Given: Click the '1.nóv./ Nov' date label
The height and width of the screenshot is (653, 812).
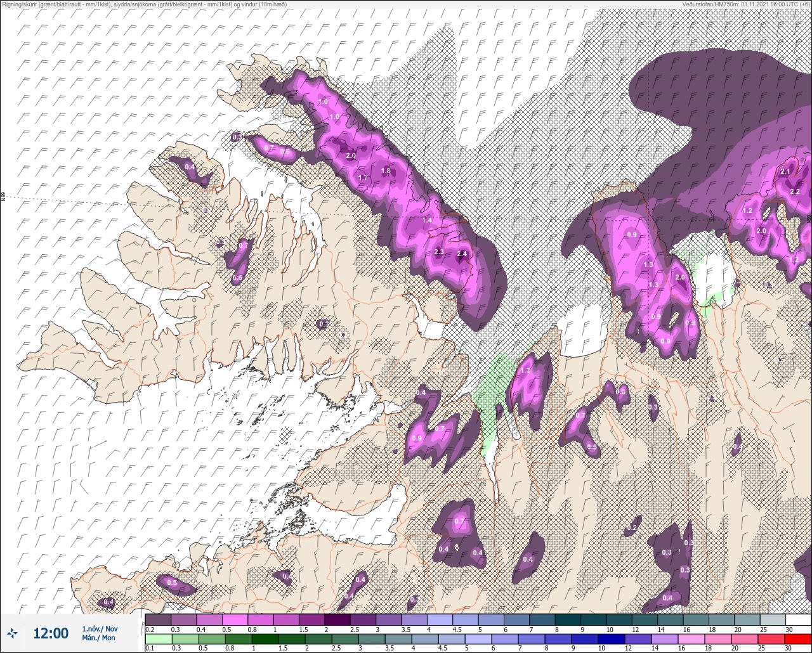Looking at the screenshot, I should pos(100,629).
